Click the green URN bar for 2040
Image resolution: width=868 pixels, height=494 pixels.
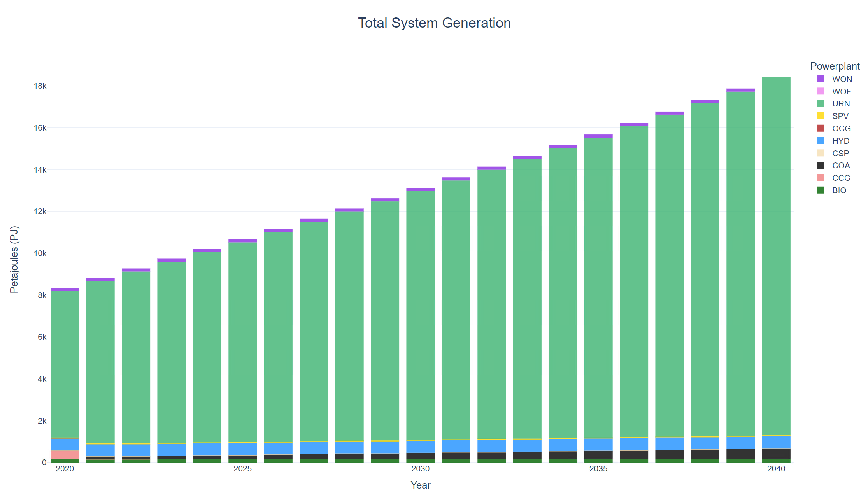click(x=776, y=257)
